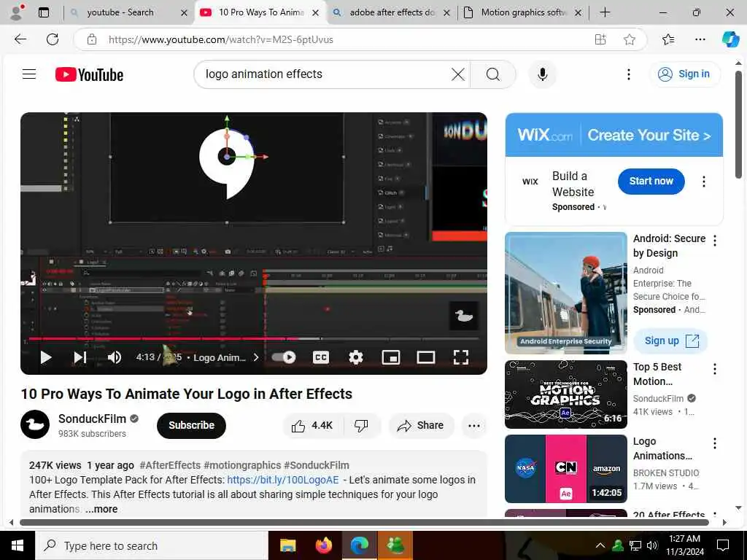
Task: Open video settings gear
Action: coord(356,357)
